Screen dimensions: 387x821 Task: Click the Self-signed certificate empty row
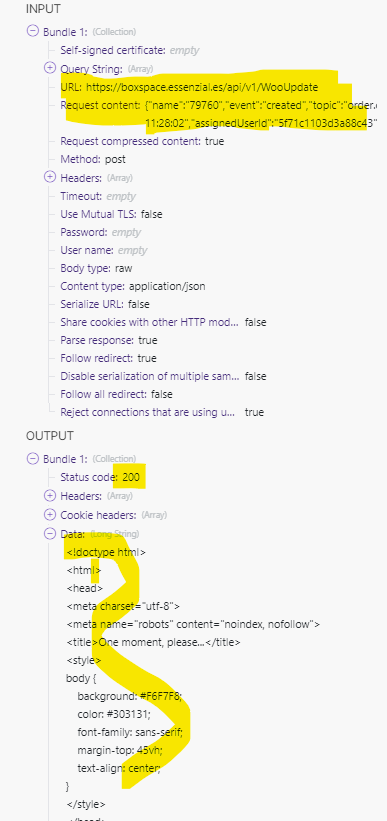tap(130, 50)
